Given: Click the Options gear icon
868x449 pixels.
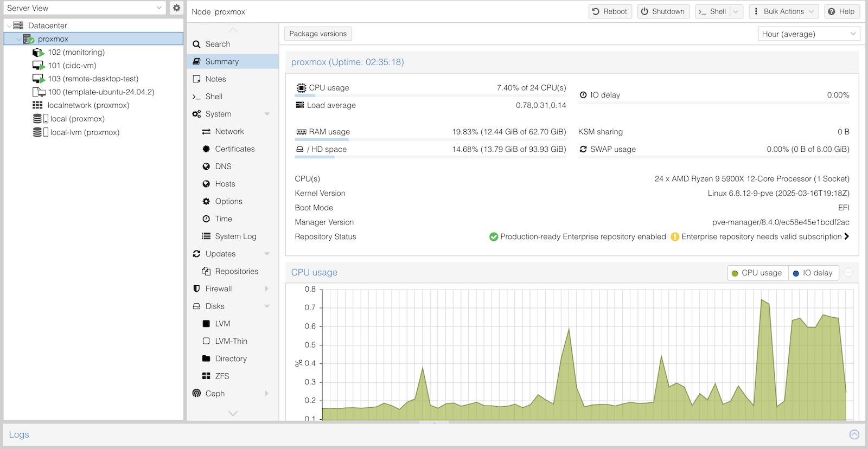Looking at the screenshot, I should tap(206, 201).
